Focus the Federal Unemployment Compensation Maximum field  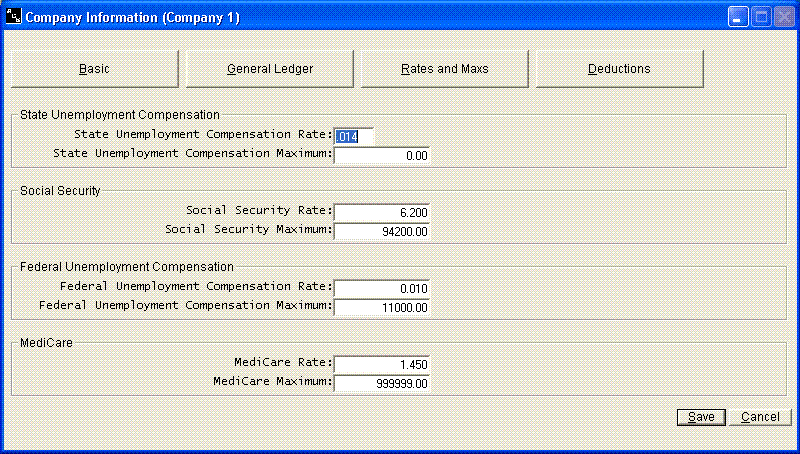pyautogui.click(x=382, y=306)
